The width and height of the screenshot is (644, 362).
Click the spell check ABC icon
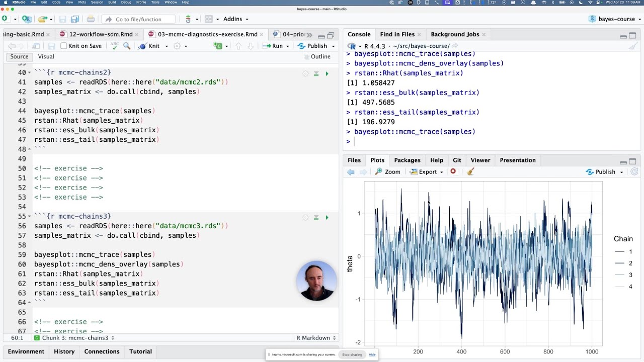(x=115, y=46)
